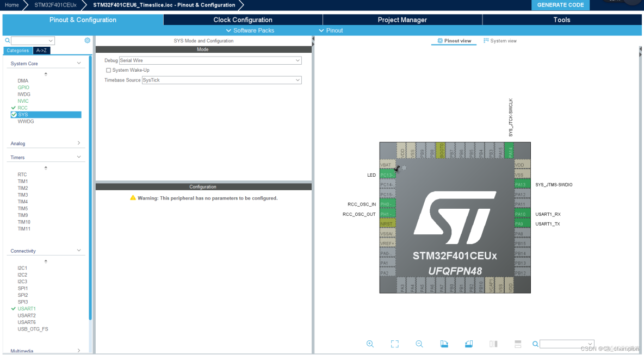This screenshot has width=644, height=355.
Task: Zoom in on the pinout view
Action: click(x=370, y=344)
